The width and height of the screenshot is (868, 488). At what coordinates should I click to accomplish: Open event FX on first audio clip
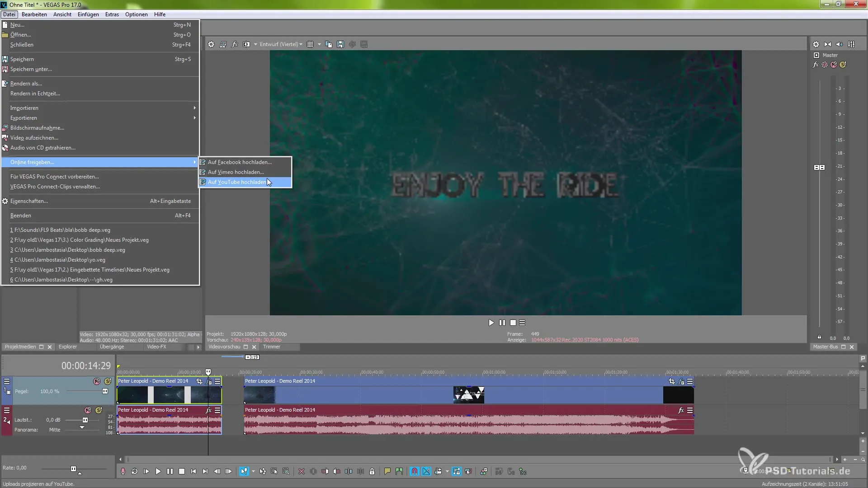(x=208, y=410)
